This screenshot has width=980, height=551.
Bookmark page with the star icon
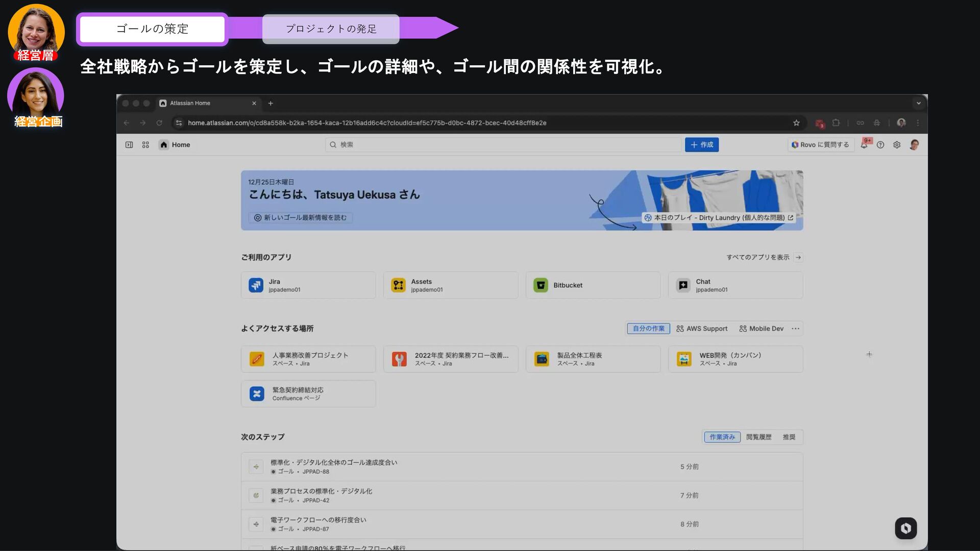(x=796, y=123)
